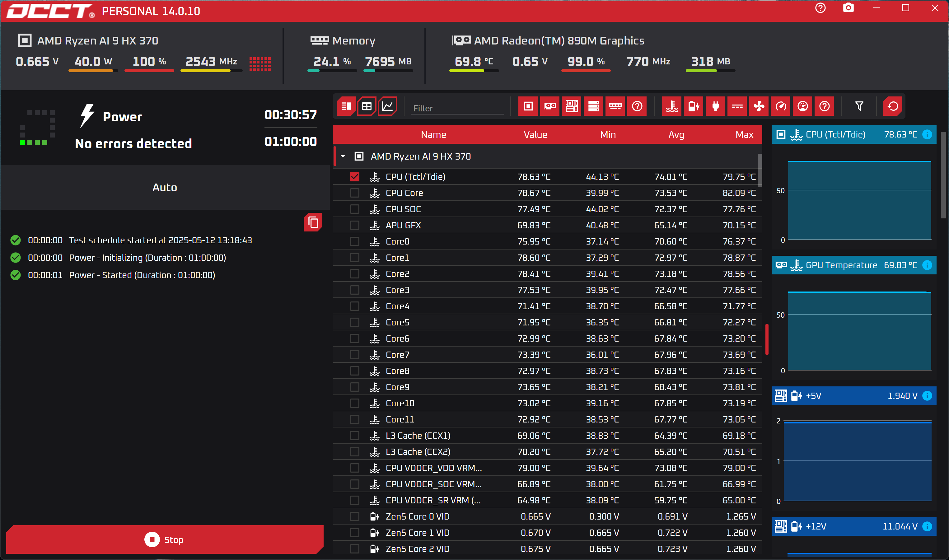
Task: Uncheck the CPU (Tctl/Tdie) sensor checkbox
Action: [354, 176]
